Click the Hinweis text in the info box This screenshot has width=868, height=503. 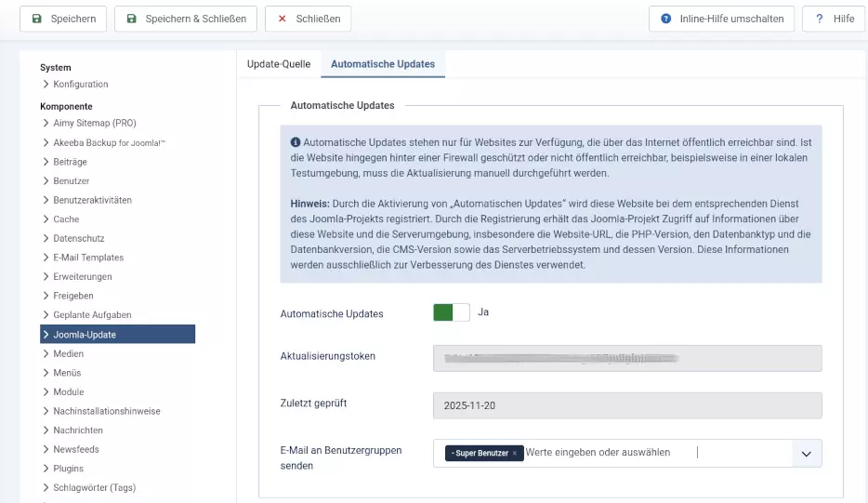point(309,204)
